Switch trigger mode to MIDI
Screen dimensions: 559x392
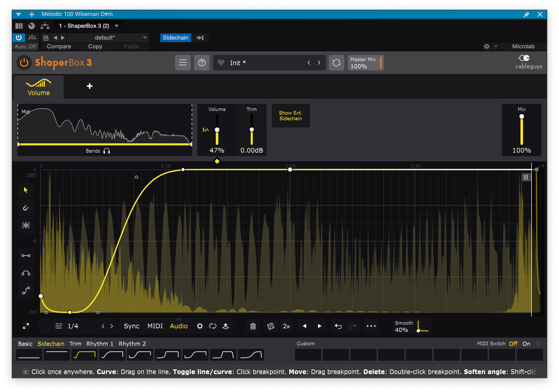(155, 326)
